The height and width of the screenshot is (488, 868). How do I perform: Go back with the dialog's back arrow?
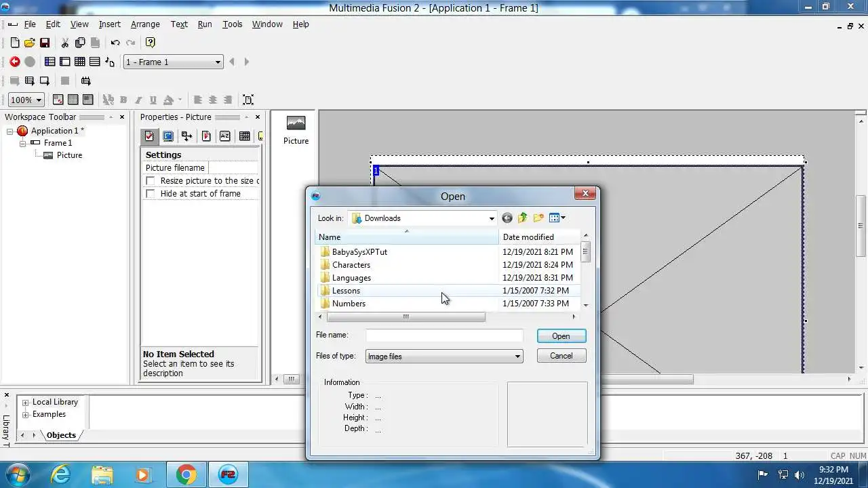(507, 218)
